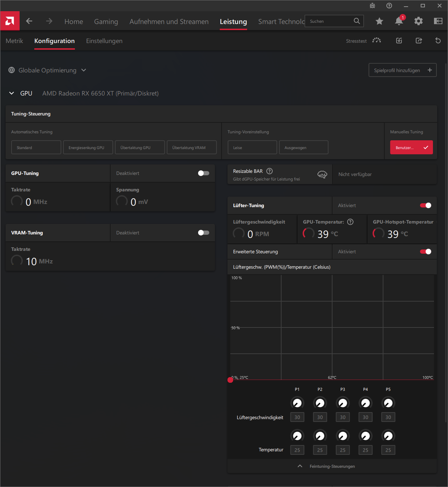Click the Feintuning-Steuerungen label
Screen dimensions: 448x487
point(332,466)
